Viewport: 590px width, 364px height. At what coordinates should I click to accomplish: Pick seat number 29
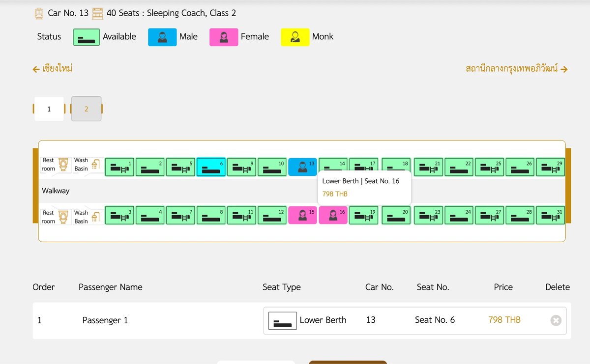pyautogui.click(x=550, y=167)
